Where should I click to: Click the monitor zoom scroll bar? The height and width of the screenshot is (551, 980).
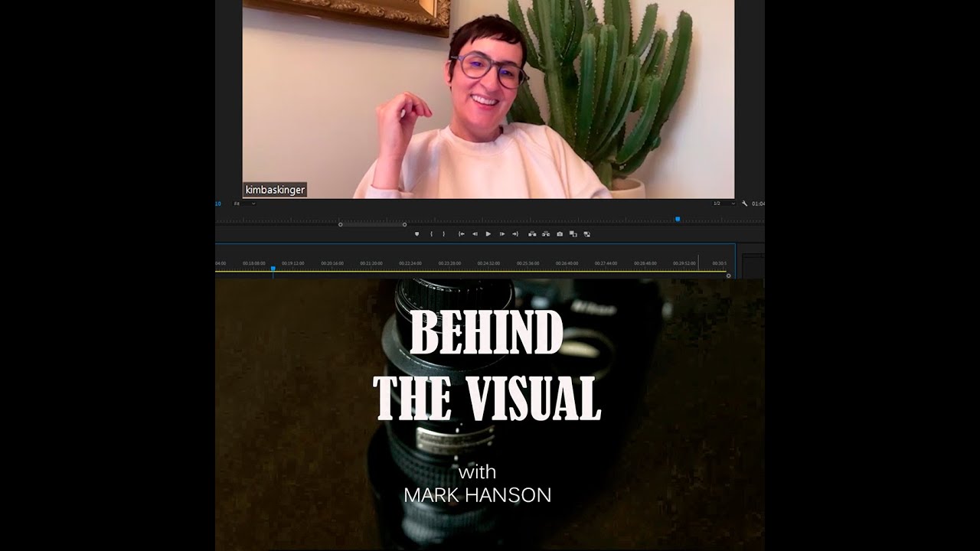click(x=372, y=224)
